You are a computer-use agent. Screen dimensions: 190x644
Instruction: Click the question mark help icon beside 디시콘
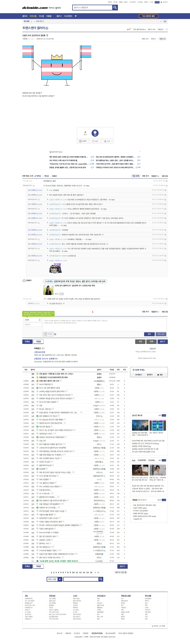point(55,334)
